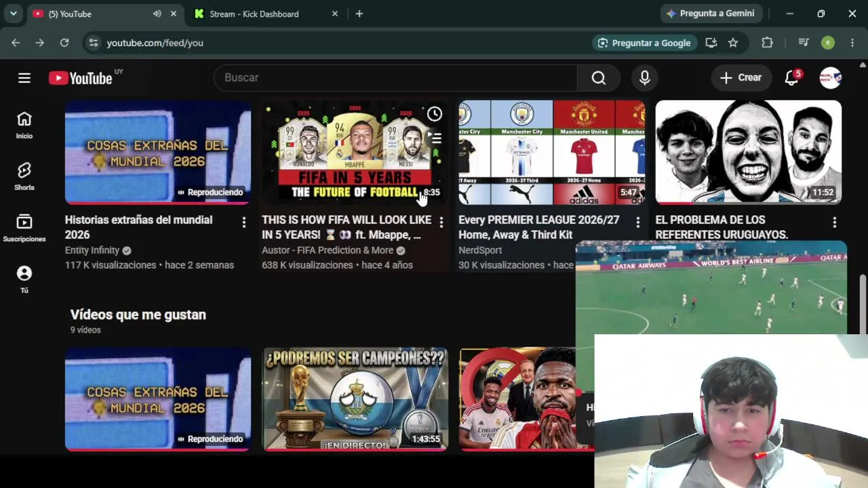Open the media controls icon in toolbar

click(x=804, y=43)
